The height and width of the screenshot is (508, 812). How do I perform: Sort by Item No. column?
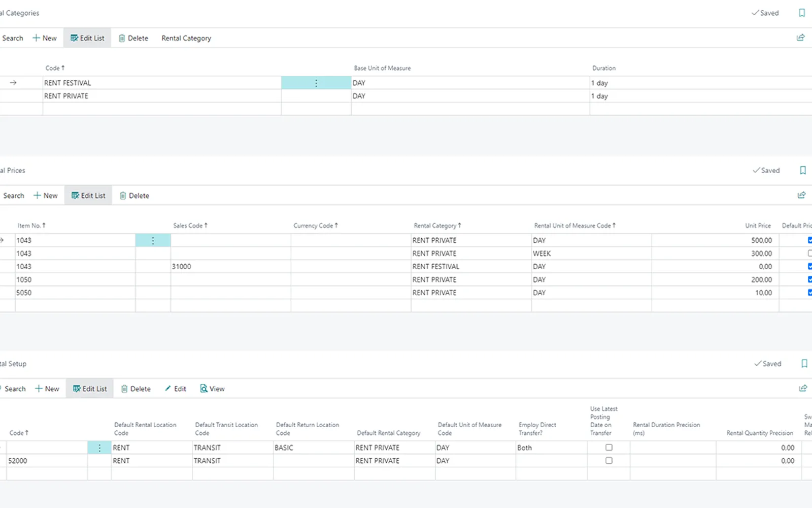coord(31,226)
